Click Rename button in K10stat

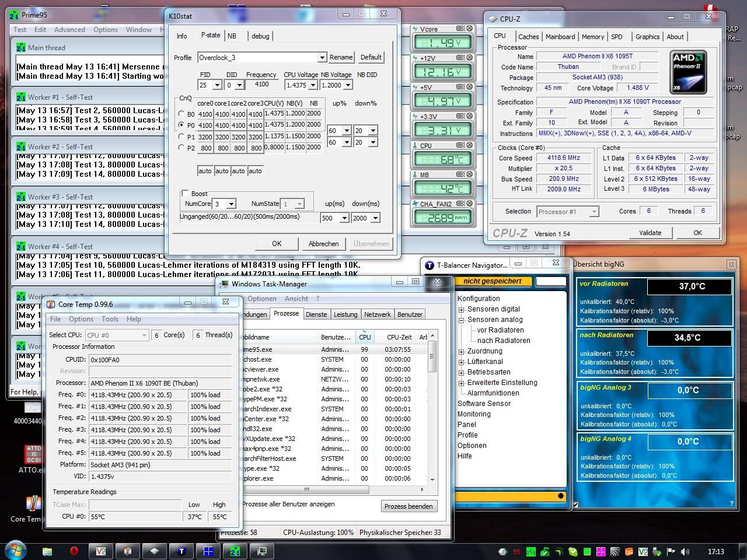point(341,57)
